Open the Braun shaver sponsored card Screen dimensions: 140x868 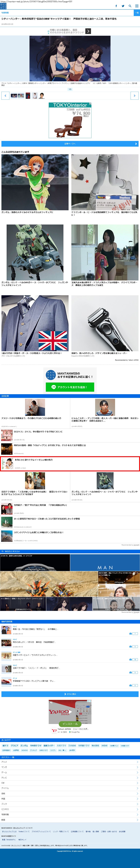(105, 326)
